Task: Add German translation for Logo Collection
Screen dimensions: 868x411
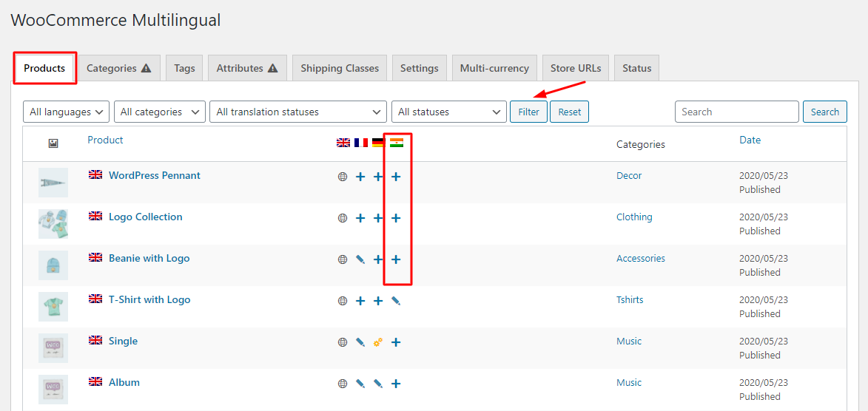Action: [x=378, y=219]
